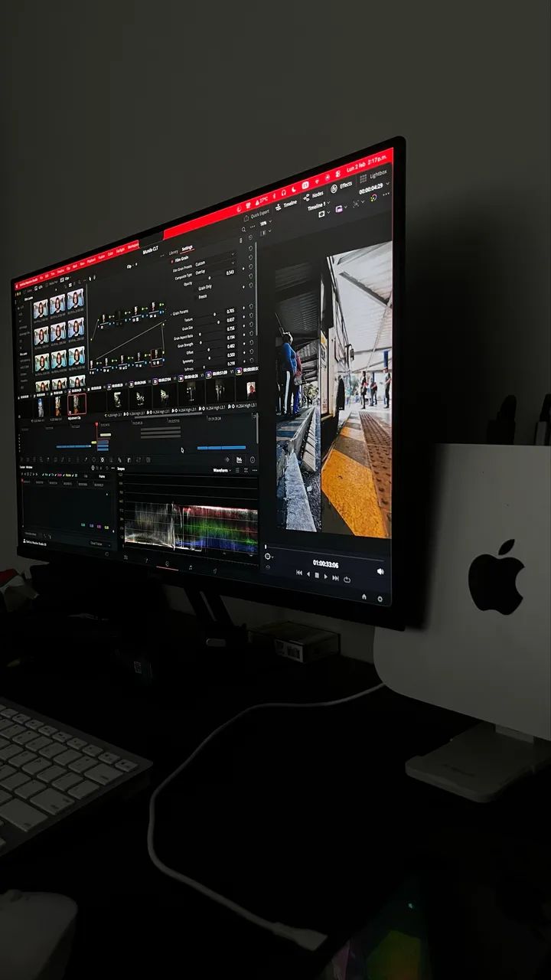The height and width of the screenshot is (980, 551).
Task: Click the three-dots viewer options button
Action: 386,194
